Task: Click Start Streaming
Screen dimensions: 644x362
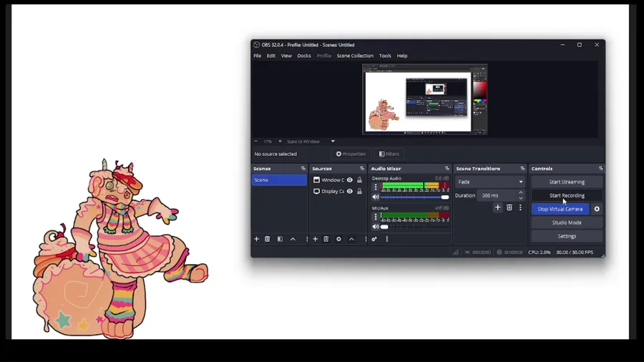Action: 567,182
